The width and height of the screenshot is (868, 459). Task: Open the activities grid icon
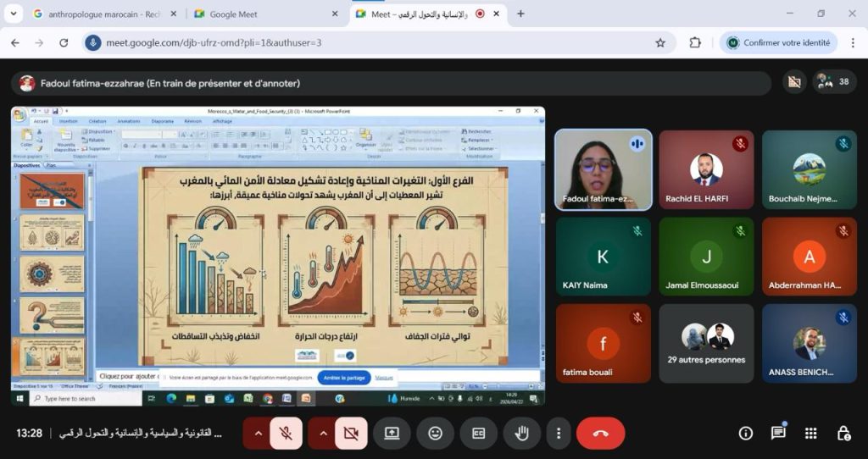point(810,433)
